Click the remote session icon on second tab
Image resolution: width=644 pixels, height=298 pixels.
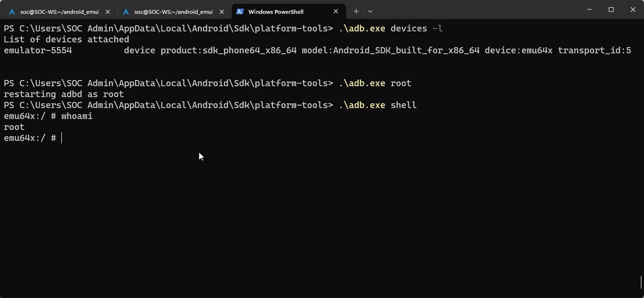pyautogui.click(x=125, y=11)
